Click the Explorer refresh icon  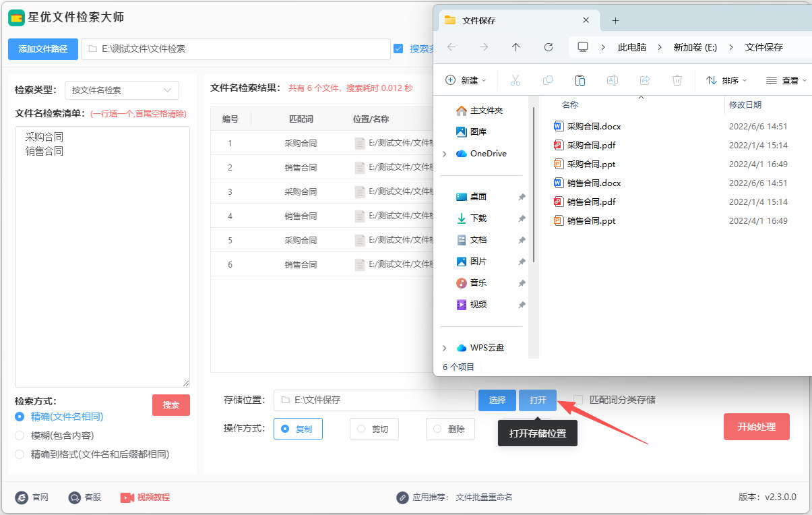coord(549,47)
